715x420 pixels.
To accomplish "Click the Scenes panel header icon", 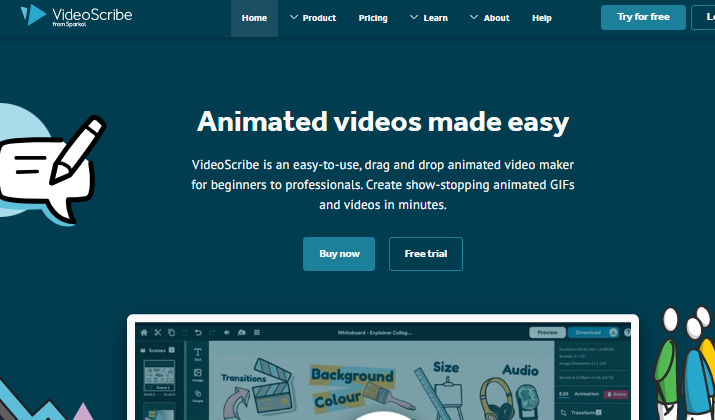I will pos(143,350).
